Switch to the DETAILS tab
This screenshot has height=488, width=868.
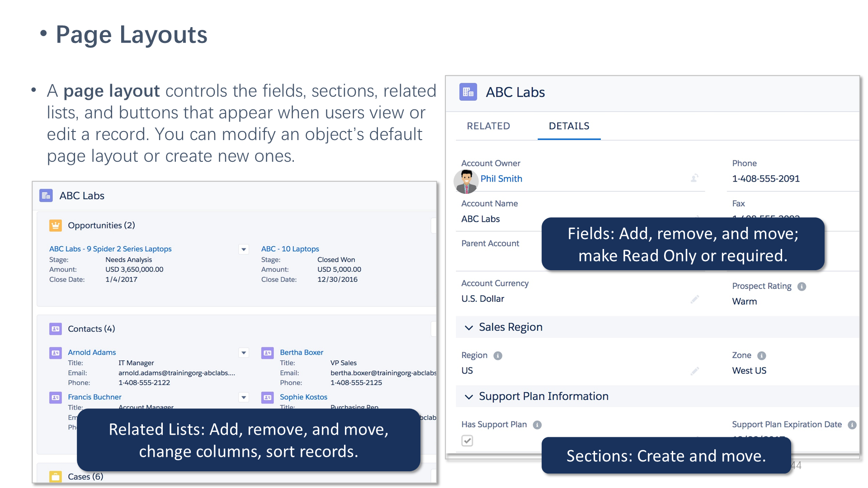coord(569,126)
